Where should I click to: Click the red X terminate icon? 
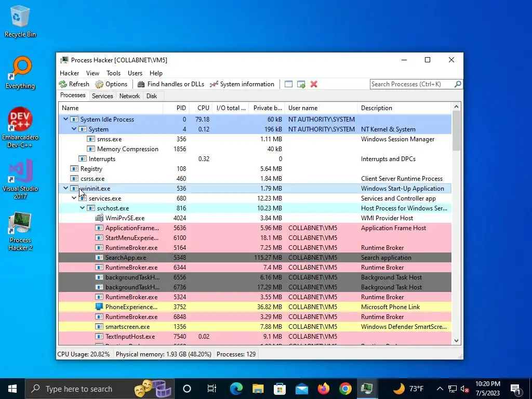point(314,84)
